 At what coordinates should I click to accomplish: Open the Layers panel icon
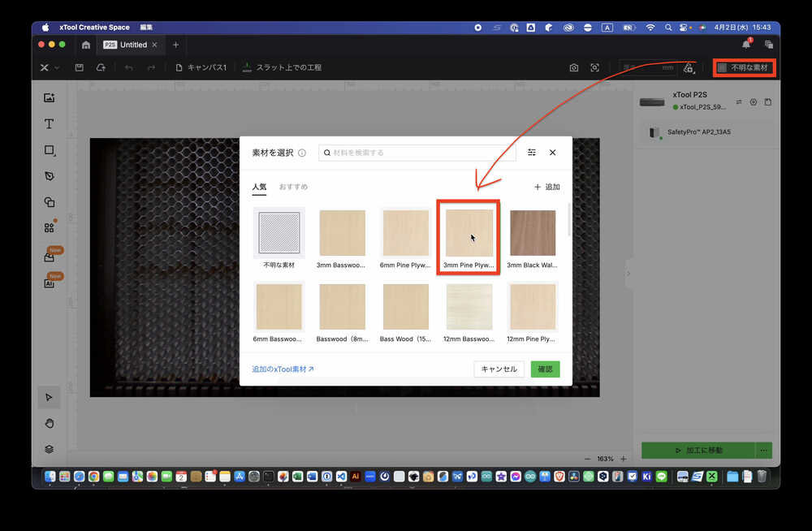click(49, 449)
